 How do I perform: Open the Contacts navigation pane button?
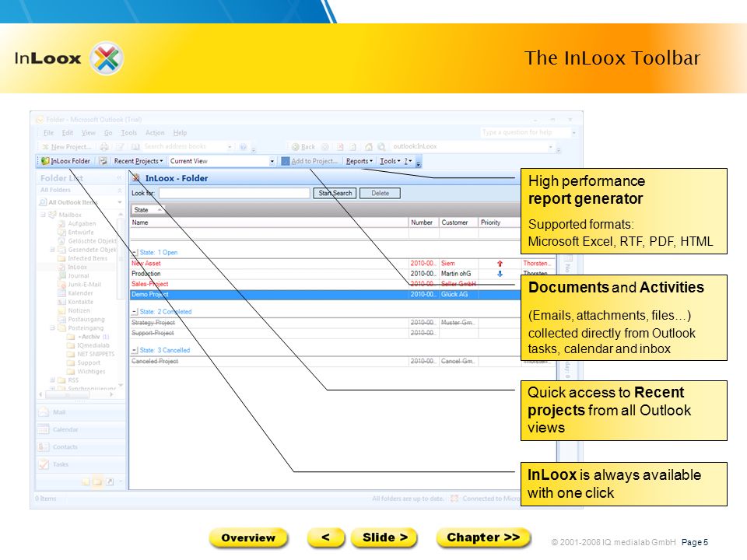tap(80, 446)
